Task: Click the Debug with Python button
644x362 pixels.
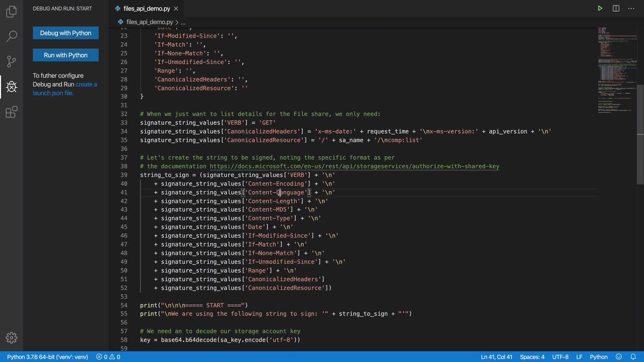Action: [66, 33]
